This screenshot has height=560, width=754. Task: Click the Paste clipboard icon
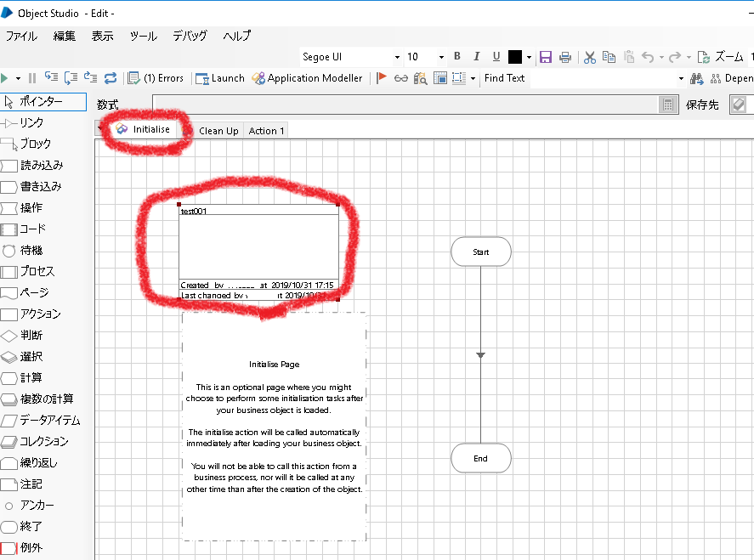click(x=628, y=57)
